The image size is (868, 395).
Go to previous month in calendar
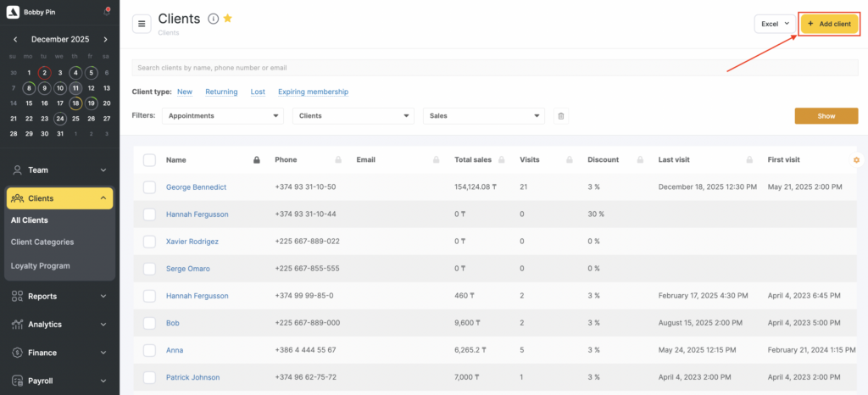[15, 40]
